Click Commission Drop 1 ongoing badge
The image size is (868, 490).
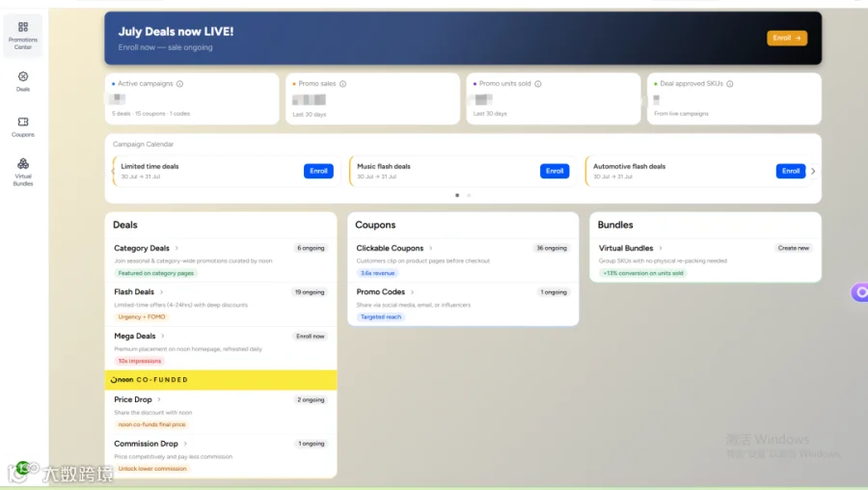coord(312,444)
